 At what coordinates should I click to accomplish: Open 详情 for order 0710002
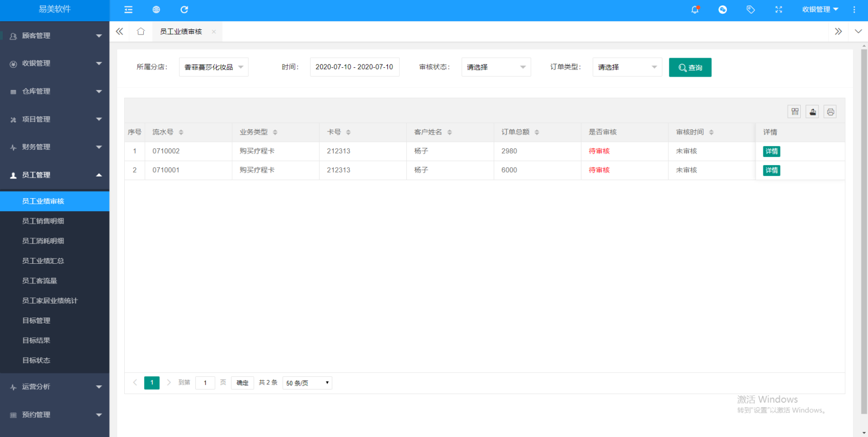point(771,151)
